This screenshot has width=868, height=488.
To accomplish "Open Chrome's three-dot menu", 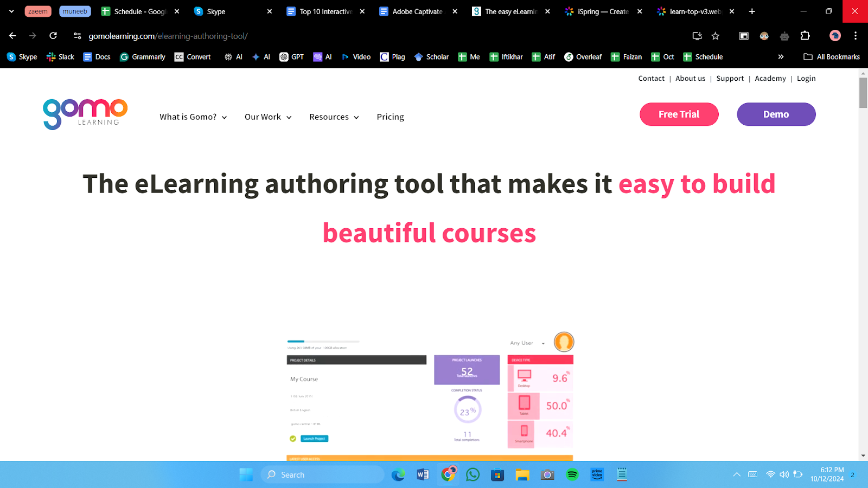I will pos(856,36).
